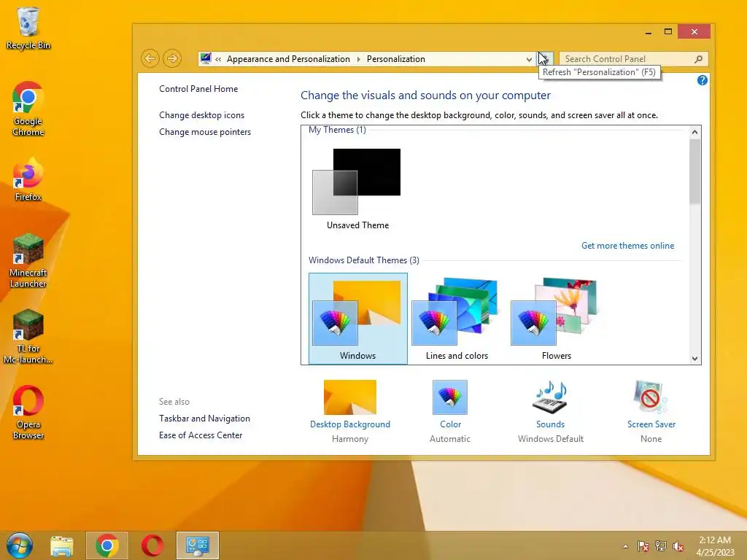The width and height of the screenshot is (747, 560).
Task: Switch to Chrome on the taskbar
Action: tap(107, 545)
